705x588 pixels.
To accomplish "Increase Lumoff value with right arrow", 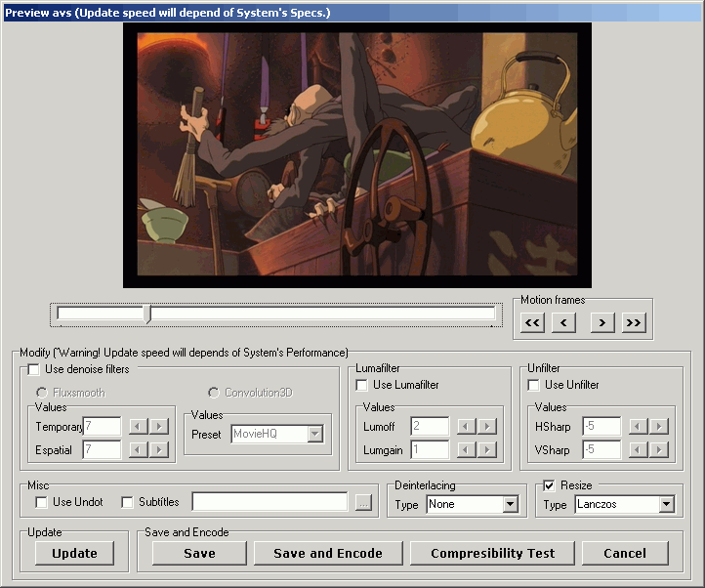I will 487,426.
